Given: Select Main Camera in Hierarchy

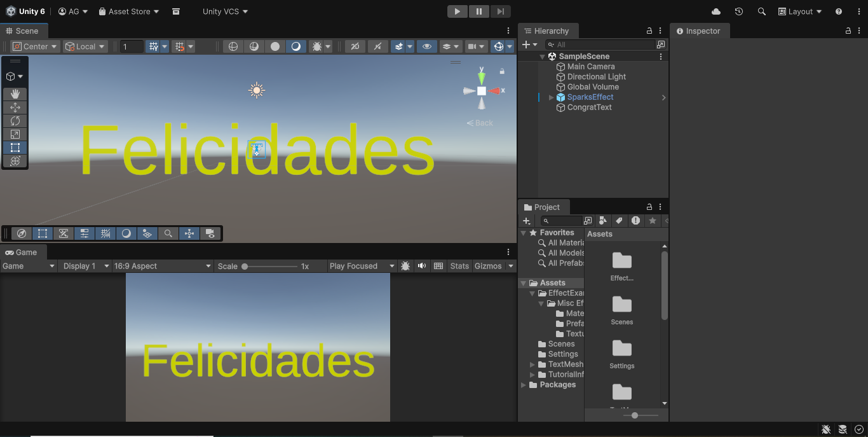Looking at the screenshot, I should (x=591, y=66).
